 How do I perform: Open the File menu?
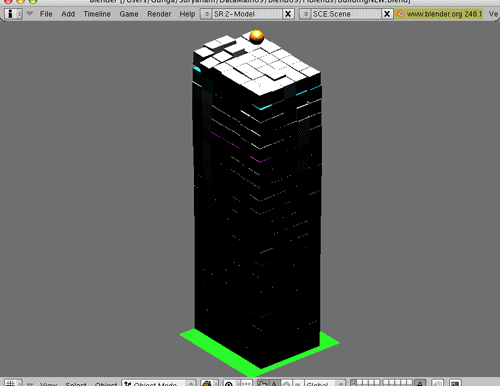[46, 14]
